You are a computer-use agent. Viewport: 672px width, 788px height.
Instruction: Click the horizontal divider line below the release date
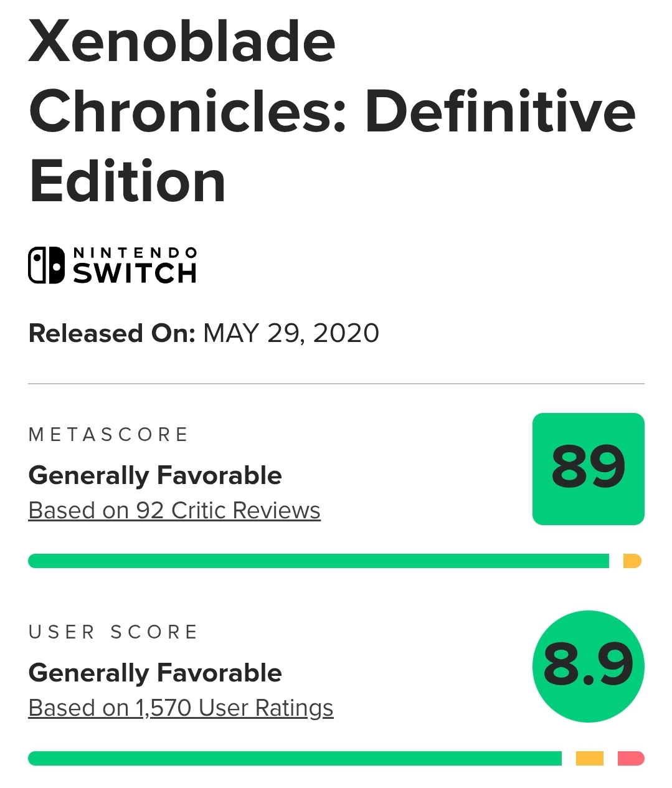[336, 384]
